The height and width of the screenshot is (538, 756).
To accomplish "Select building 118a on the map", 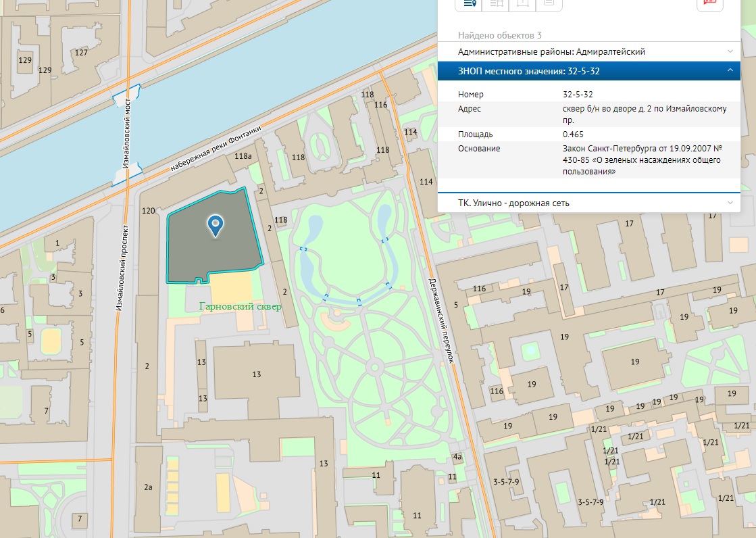I will (243, 156).
